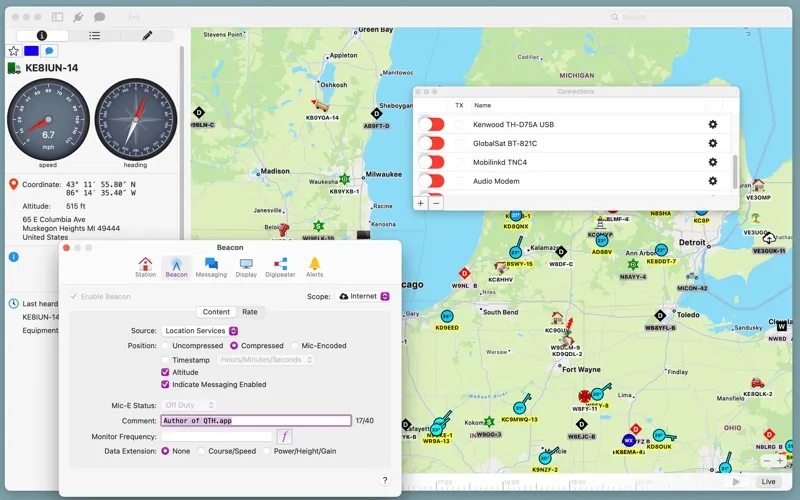Select the Compressed position option
Screen dimensions: 800x500
point(234,345)
